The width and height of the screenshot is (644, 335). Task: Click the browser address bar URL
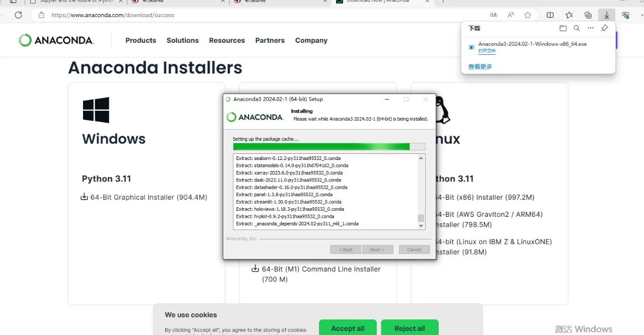click(113, 15)
